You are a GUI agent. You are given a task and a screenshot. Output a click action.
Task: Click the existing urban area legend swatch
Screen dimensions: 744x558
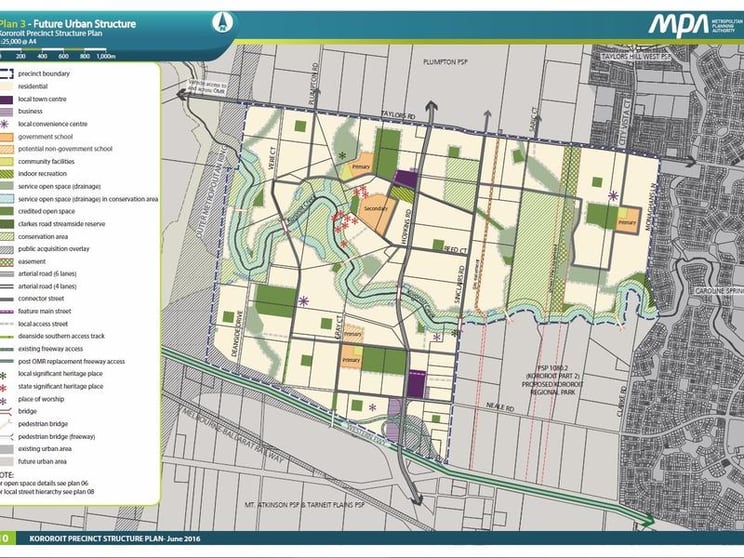click(6, 449)
